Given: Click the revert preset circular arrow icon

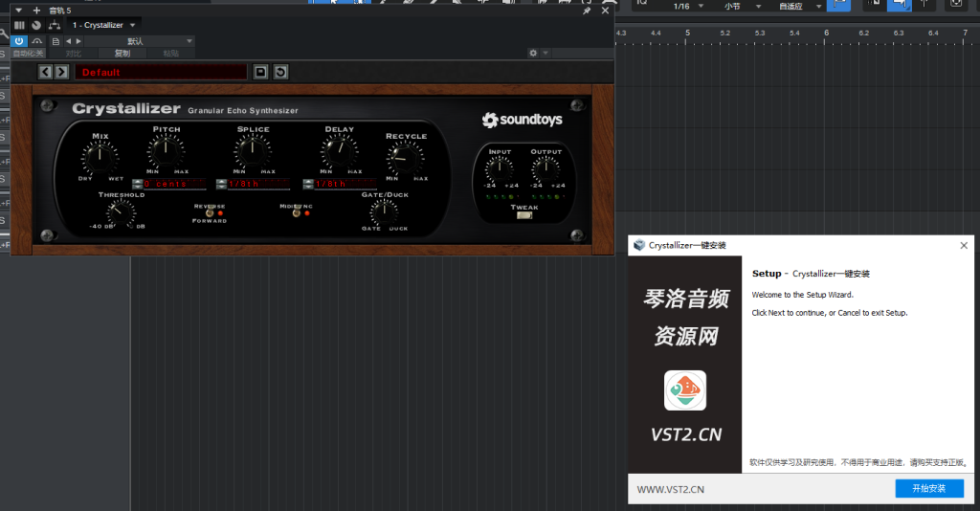Looking at the screenshot, I should tap(280, 72).
